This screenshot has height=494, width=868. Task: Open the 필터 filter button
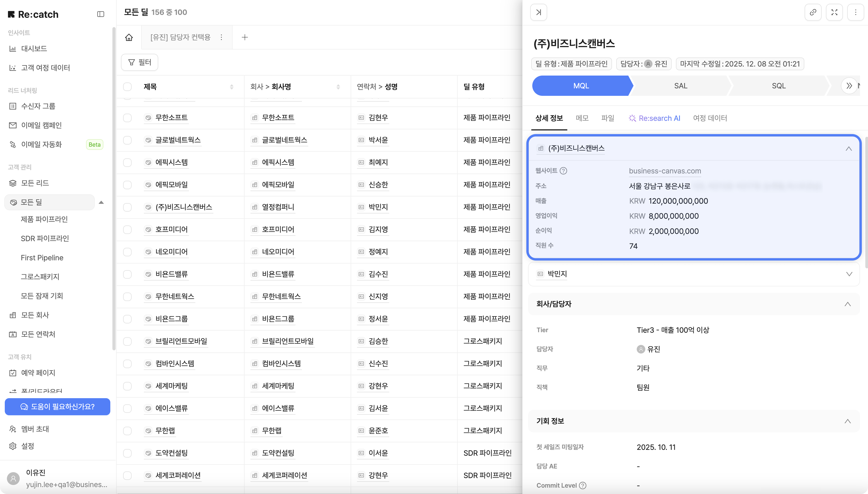coord(140,62)
